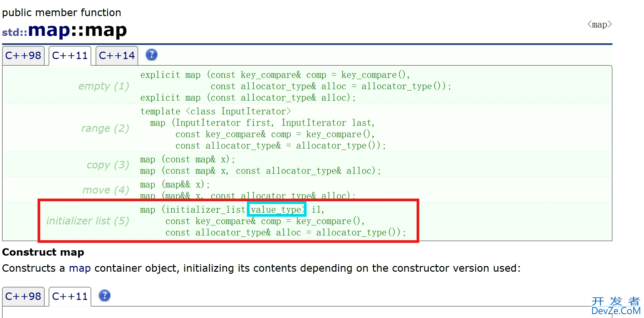This screenshot has width=644, height=318.
Task: Click 'copy (3)' constructor label
Action: pyautogui.click(x=108, y=165)
